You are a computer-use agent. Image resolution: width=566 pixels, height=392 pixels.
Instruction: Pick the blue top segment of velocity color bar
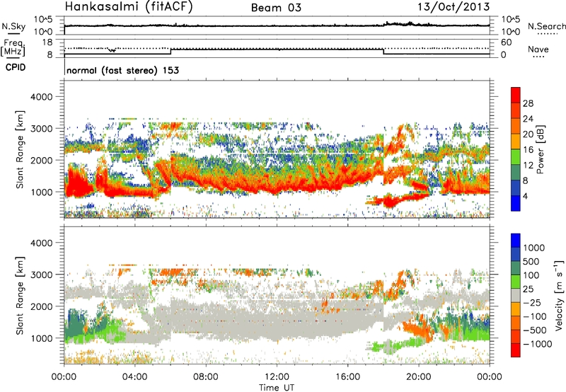(516, 241)
